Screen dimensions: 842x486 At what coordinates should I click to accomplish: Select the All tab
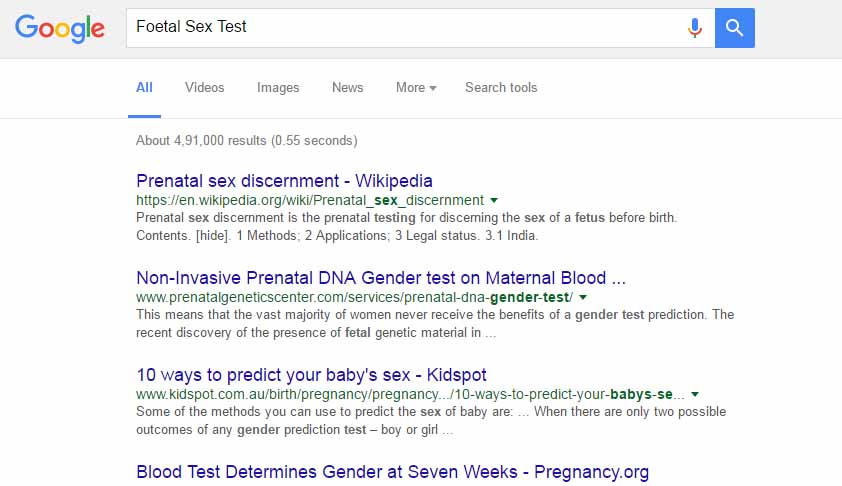click(x=144, y=88)
